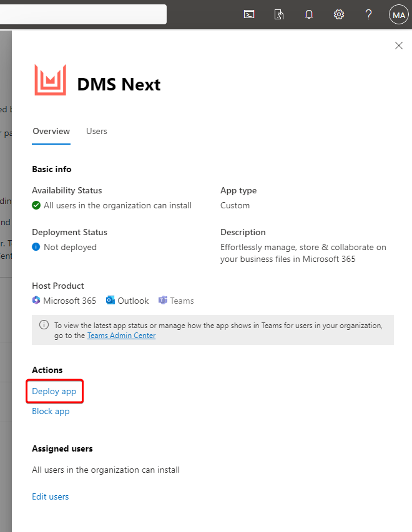This screenshot has width=412, height=532.
Task: Select the Overview tab
Action: 51,132
